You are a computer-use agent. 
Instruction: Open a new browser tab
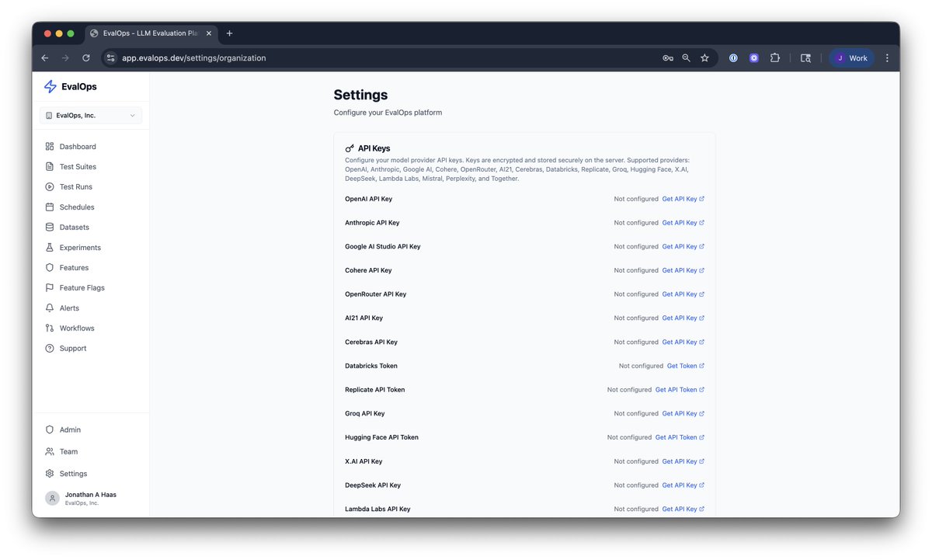click(x=229, y=33)
